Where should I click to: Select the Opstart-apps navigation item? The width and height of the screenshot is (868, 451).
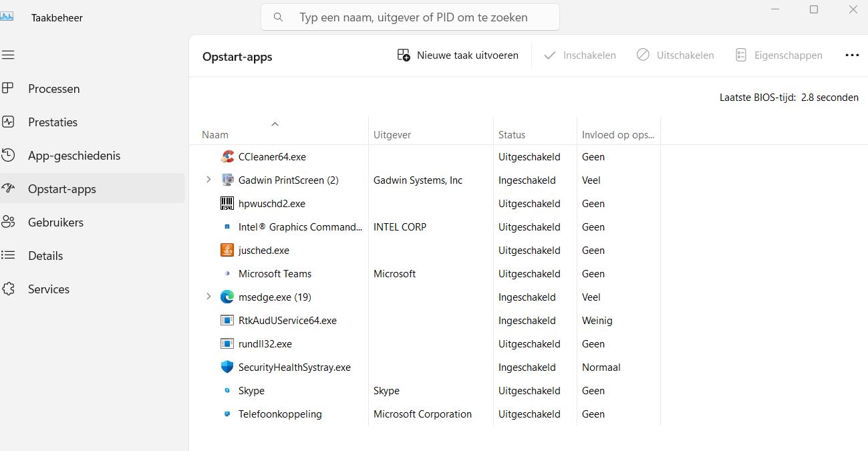tap(62, 189)
